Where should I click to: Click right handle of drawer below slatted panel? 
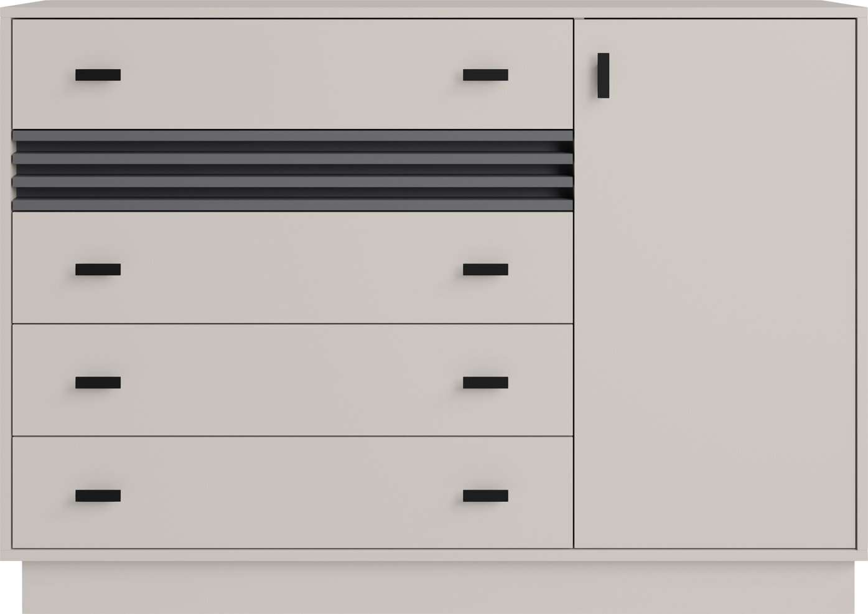pyautogui.click(x=485, y=270)
